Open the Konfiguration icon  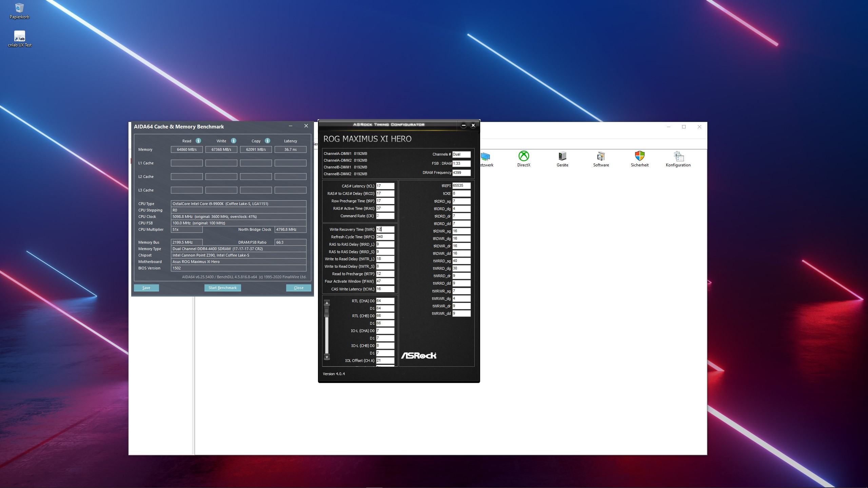click(678, 159)
